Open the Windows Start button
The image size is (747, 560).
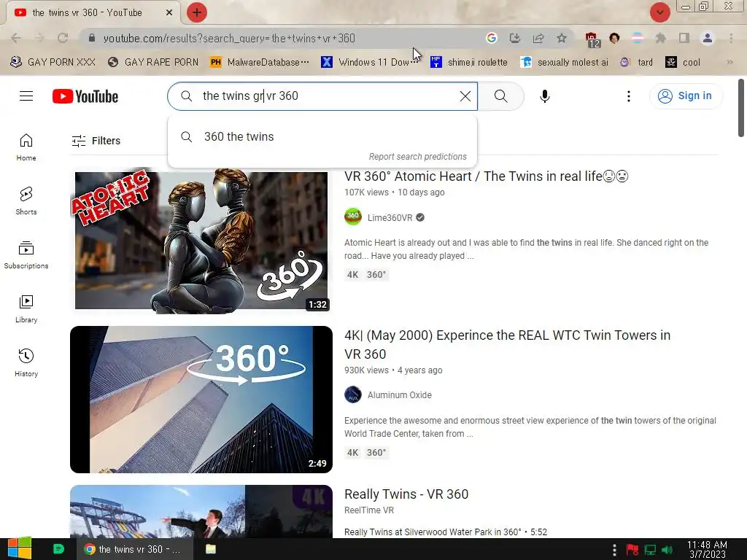[20, 549]
